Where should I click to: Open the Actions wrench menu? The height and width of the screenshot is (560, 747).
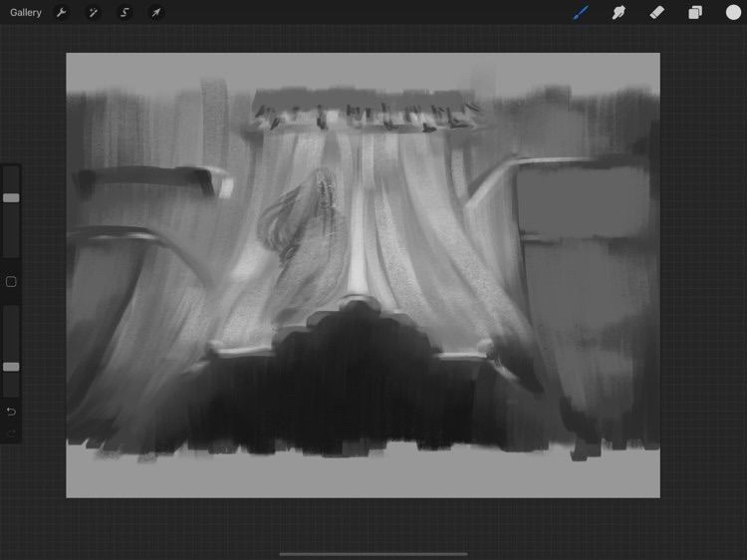(61, 13)
